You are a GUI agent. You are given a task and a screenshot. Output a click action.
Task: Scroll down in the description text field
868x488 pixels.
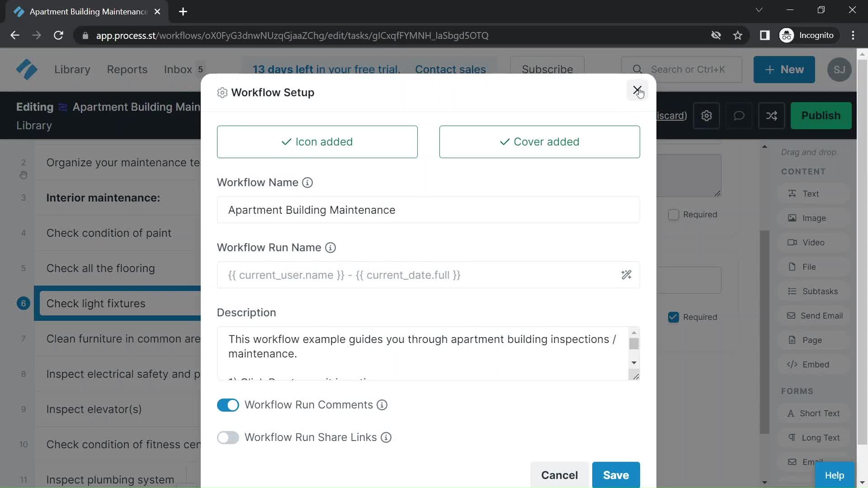(x=634, y=363)
